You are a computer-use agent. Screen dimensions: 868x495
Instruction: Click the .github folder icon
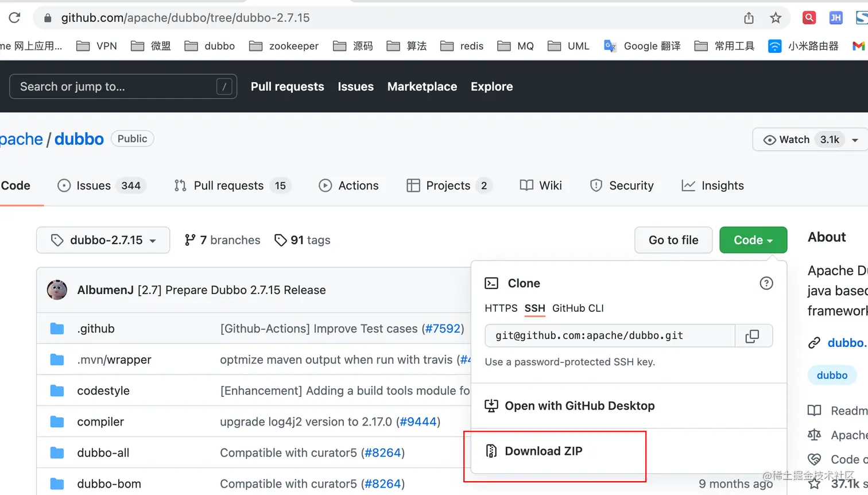pos(57,328)
